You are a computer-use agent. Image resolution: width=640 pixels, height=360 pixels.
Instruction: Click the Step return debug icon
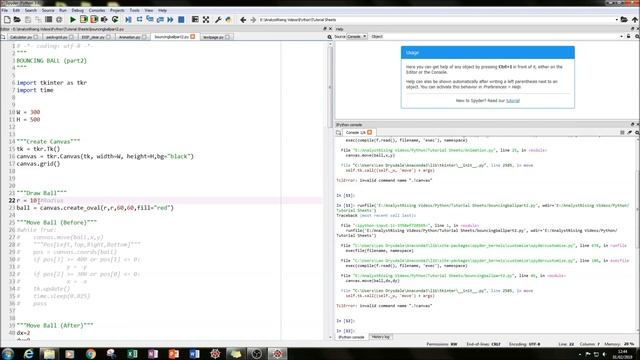click(160, 19)
